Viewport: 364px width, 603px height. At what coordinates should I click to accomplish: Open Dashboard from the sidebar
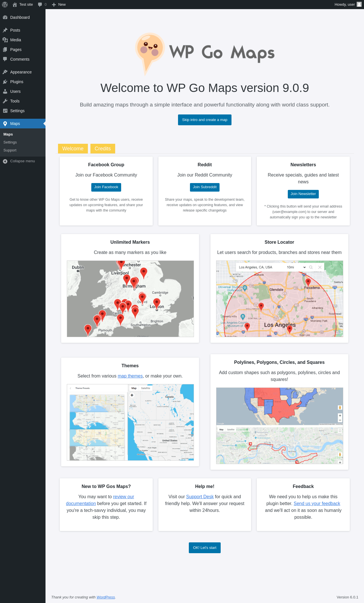click(x=20, y=17)
